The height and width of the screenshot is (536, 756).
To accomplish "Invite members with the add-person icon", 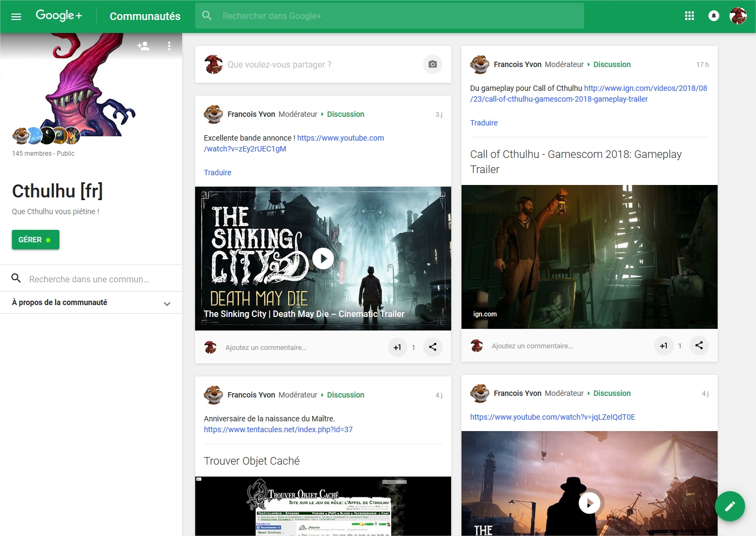I will click(143, 46).
